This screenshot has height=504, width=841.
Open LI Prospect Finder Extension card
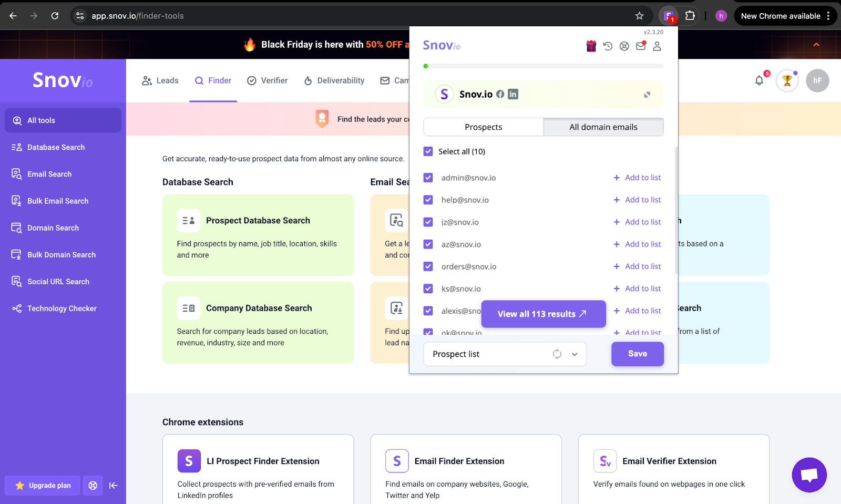(x=258, y=469)
